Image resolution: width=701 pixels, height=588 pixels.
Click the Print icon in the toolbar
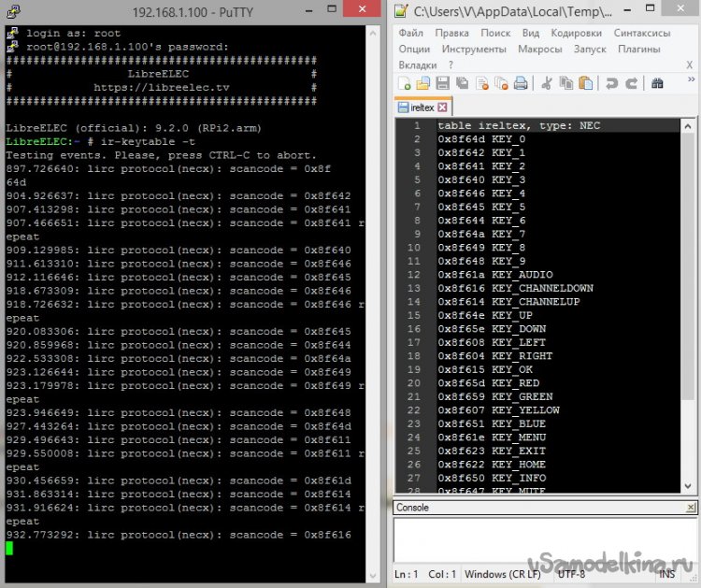(520, 83)
